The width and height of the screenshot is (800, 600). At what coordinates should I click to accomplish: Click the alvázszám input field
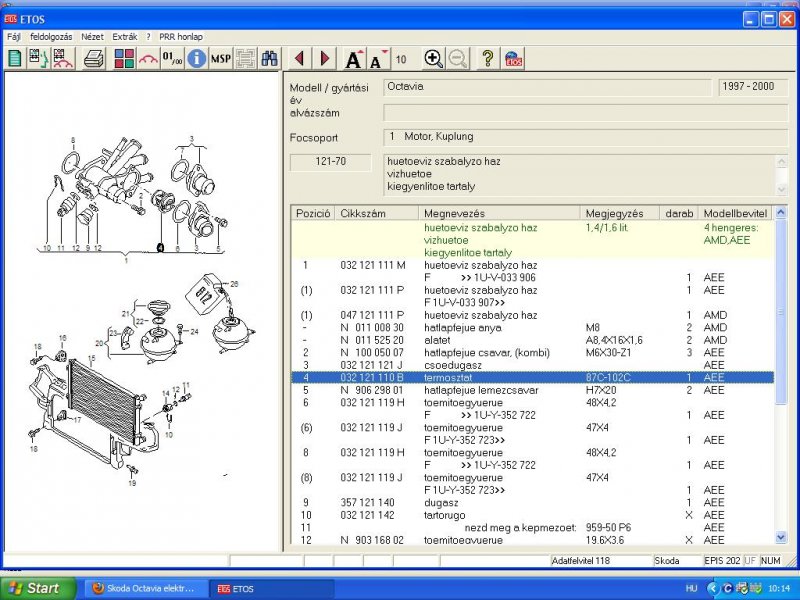tap(586, 113)
